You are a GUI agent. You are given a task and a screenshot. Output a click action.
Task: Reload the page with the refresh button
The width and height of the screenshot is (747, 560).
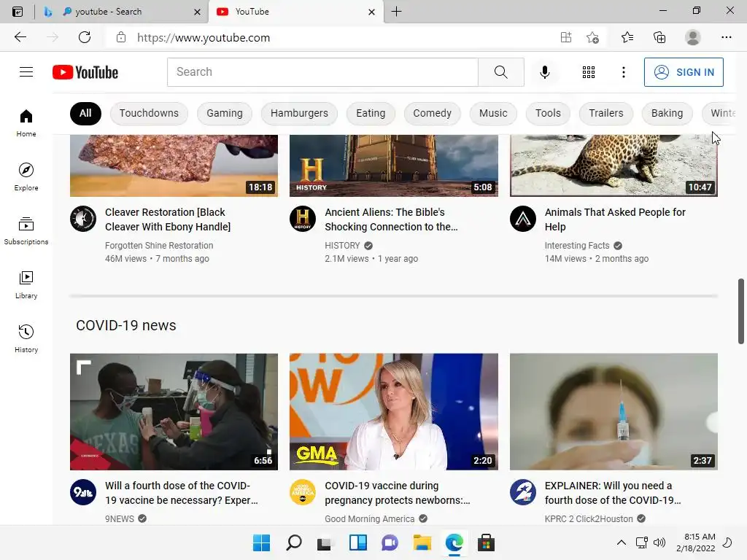click(85, 37)
